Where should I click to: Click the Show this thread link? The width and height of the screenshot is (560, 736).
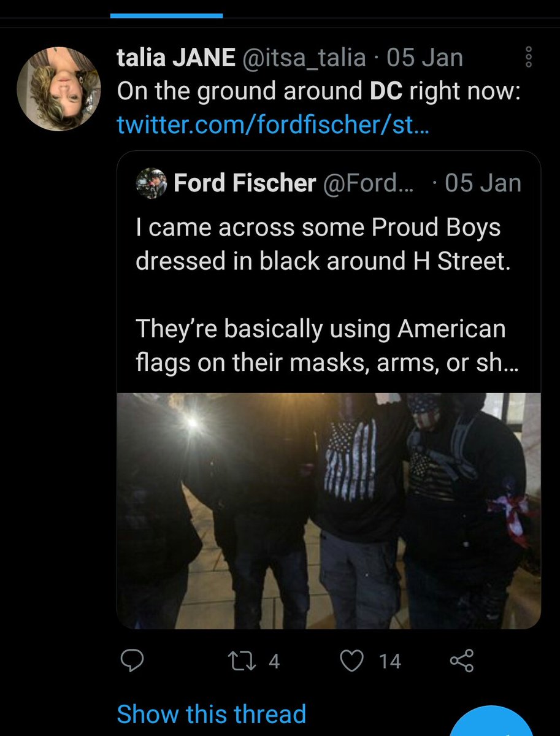[211, 714]
